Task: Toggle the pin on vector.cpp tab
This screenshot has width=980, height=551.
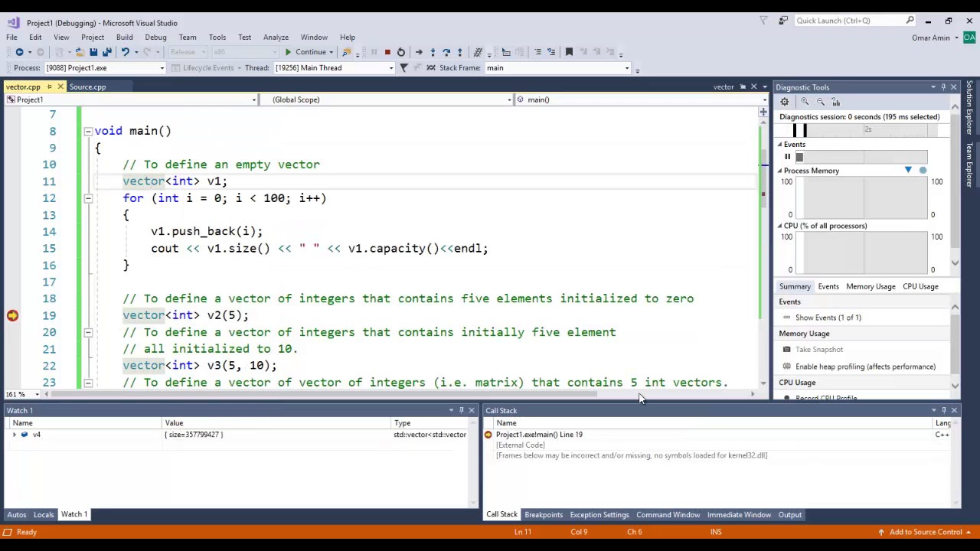Action: pos(49,87)
